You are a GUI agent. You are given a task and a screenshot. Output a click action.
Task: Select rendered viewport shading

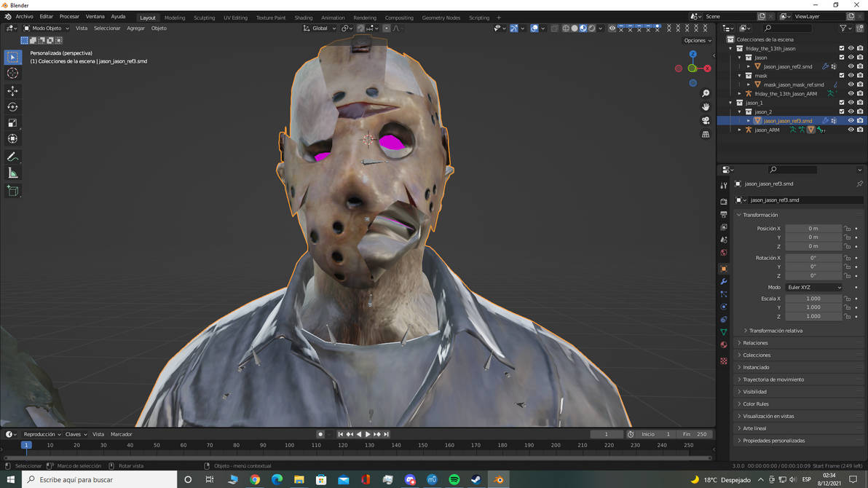click(592, 28)
